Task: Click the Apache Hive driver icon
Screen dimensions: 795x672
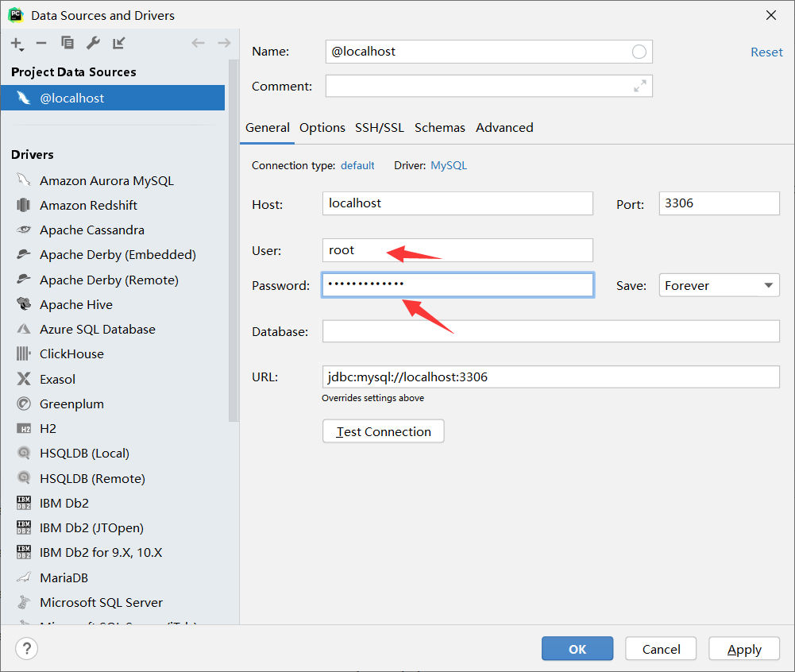Action: [x=23, y=303]
